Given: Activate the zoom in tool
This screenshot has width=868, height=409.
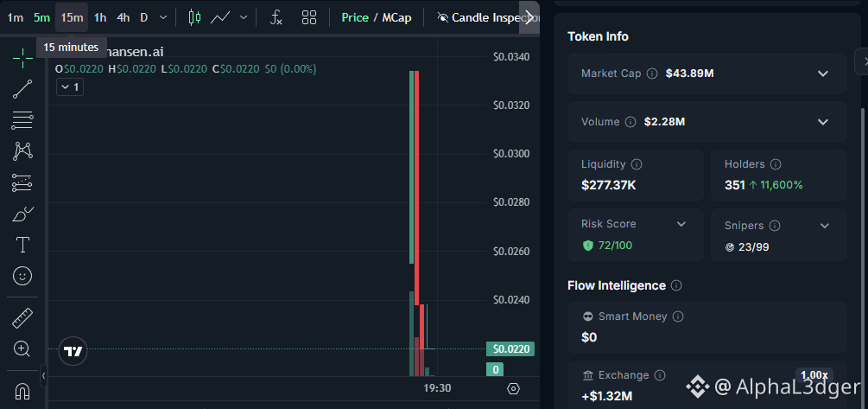Looking at the screenshot, I should 22,348.
